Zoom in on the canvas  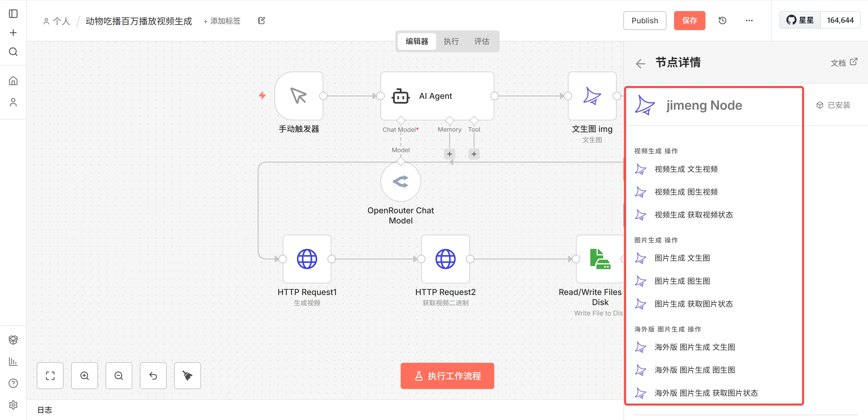click(x=85, y=375)
